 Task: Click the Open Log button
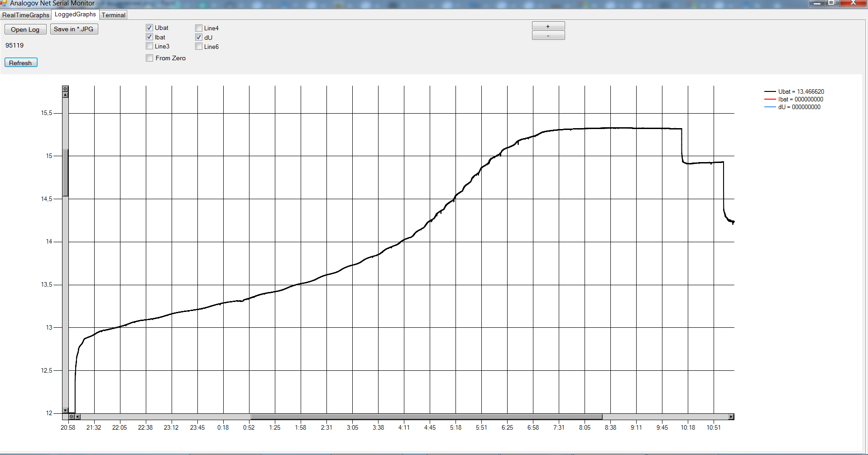click(x=25, y=29)
